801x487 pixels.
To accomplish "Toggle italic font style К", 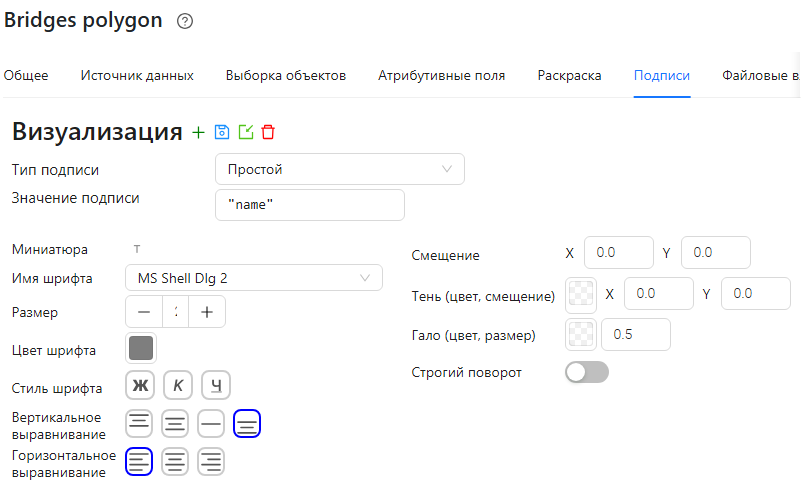I will (178, 385).
